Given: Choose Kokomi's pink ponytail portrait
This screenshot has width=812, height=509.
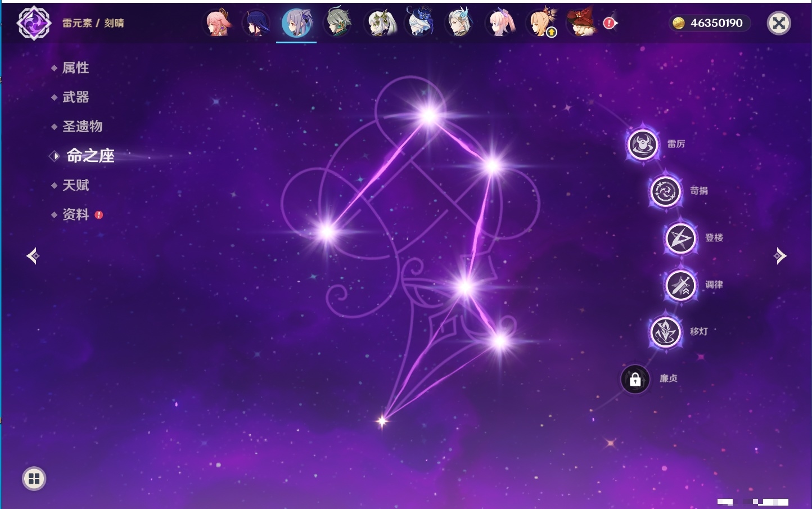Looking at the screenshot, I should pos(500,23).
